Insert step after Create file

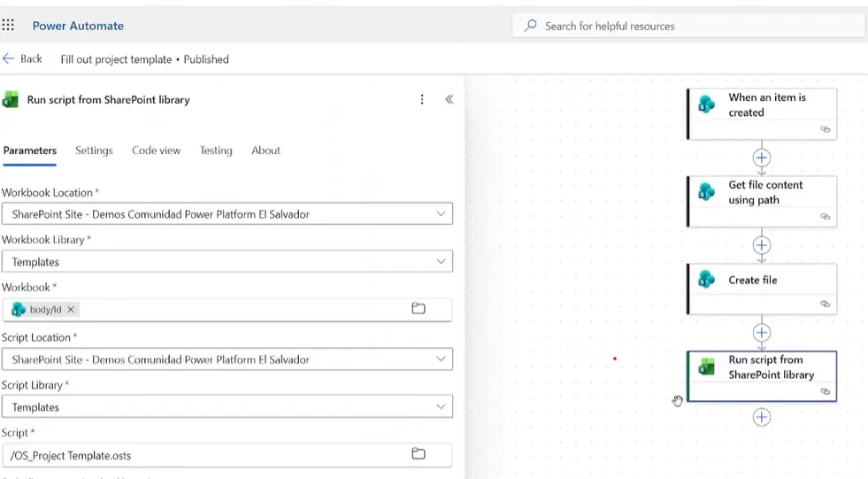pyautogui.click(x=762, y=333)
